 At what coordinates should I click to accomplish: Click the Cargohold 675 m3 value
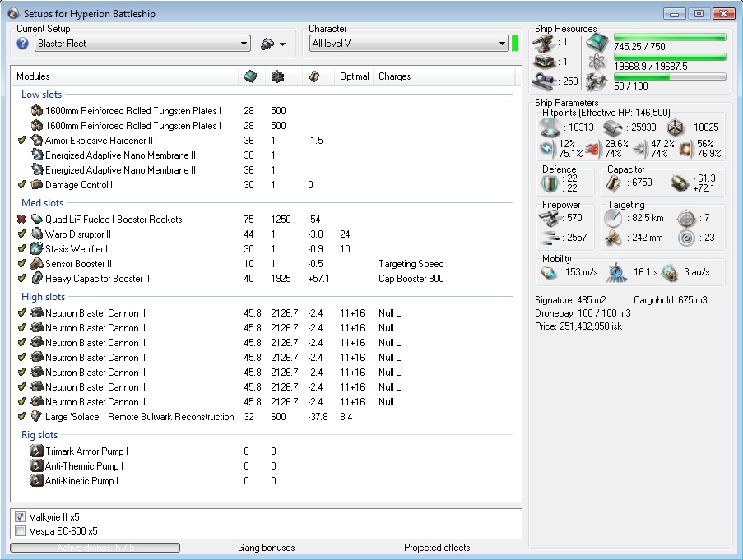[x=671, y=299]
